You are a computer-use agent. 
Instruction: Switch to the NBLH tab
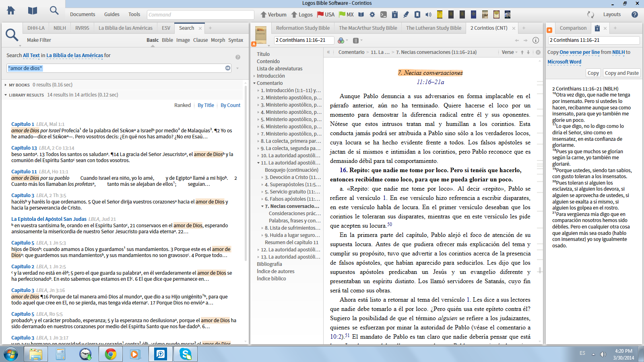(60, 28)
